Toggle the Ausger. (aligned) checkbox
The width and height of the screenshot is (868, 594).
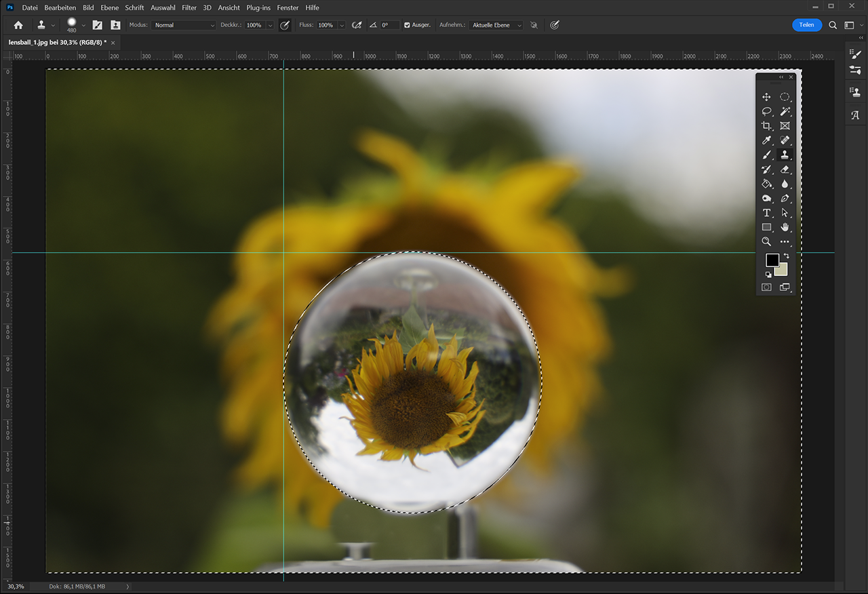click(x=407, y=25)
